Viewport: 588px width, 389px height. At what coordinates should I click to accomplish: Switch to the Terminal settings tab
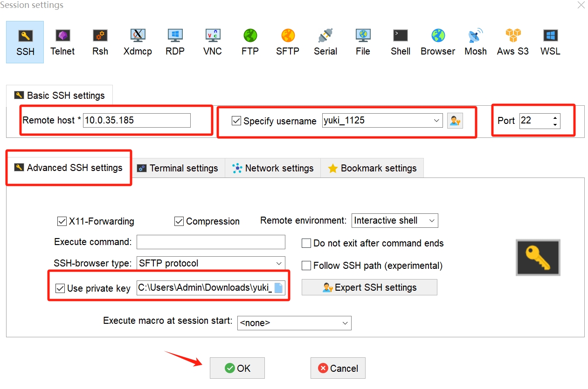pos(178,168)
